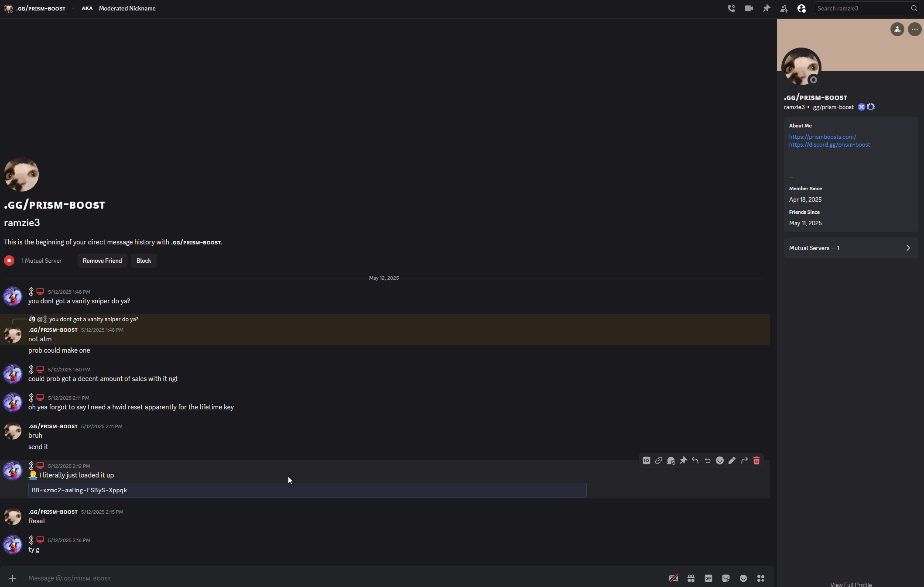Click the message text 'send it'

[38, 447]
